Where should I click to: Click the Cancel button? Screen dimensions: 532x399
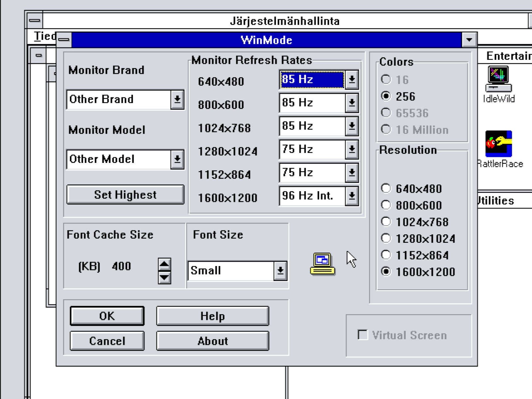coord(107,341)
